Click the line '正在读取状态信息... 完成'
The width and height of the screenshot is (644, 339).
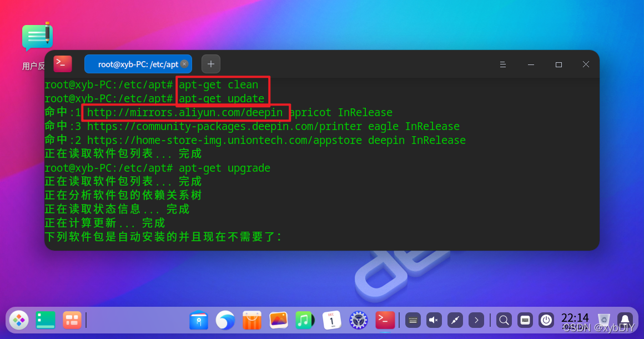(117, 209)
